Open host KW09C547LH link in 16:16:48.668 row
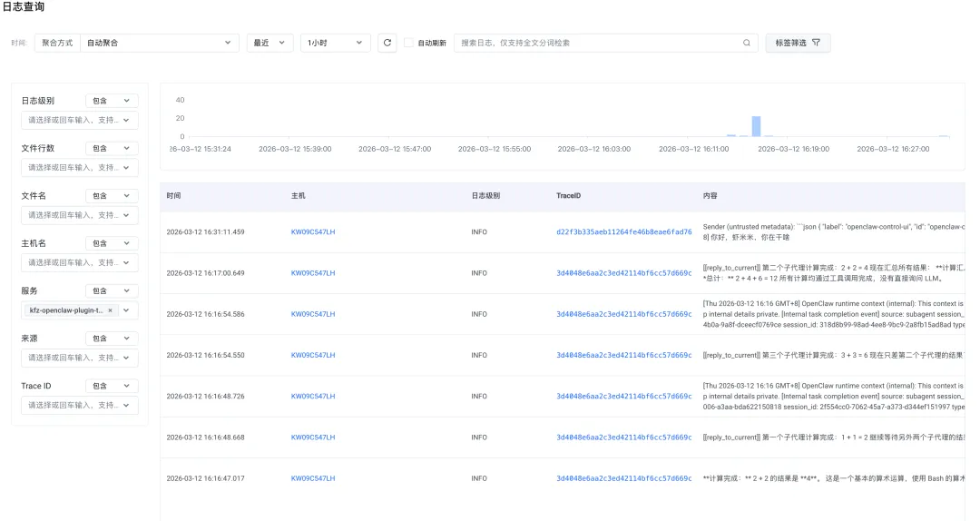The height and width of the screenshot is (521, 980). tap(312, 437)
